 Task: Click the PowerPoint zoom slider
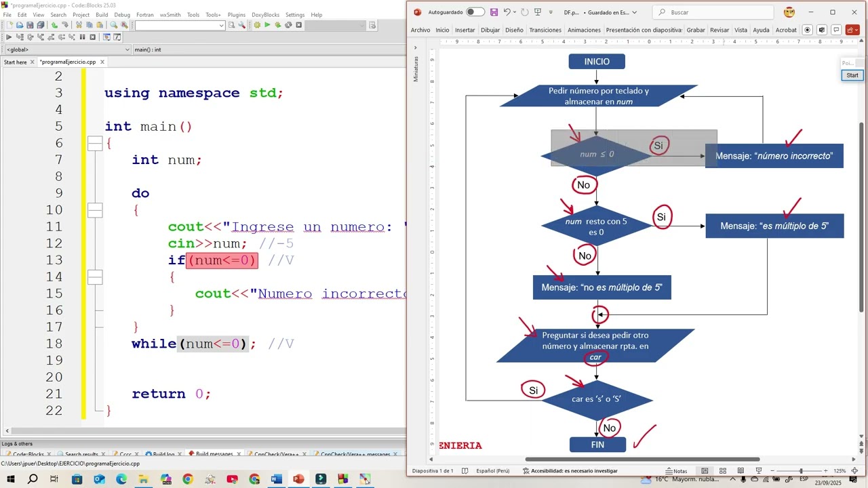click(801, 471)
